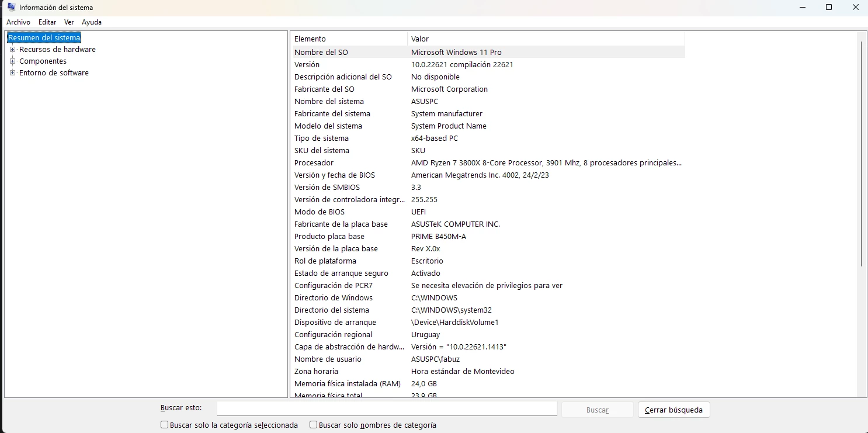
Task: Click the value Hora estándar de Montevideo
Action: click(463, 371)
